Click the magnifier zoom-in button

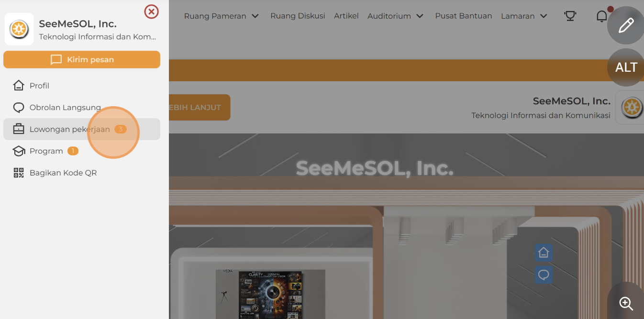click(626, 303)
